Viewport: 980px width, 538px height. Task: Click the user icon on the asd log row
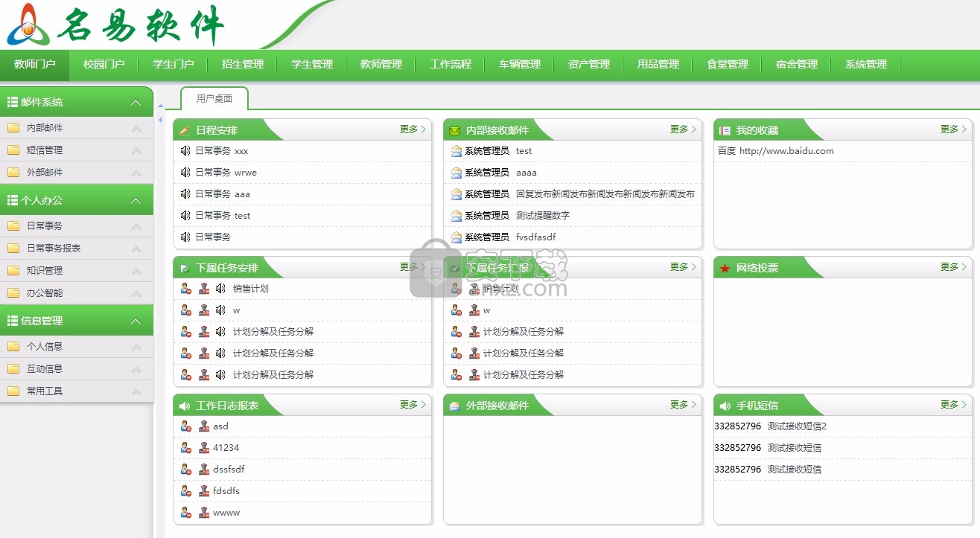click(186, 426)
